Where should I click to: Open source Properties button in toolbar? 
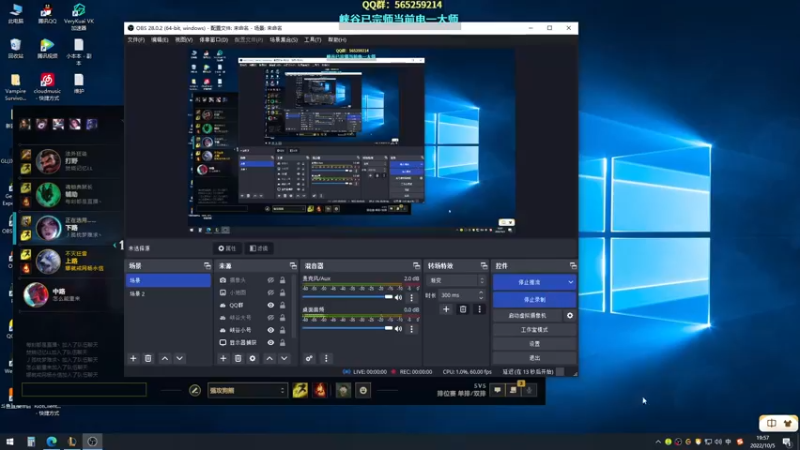227,248
